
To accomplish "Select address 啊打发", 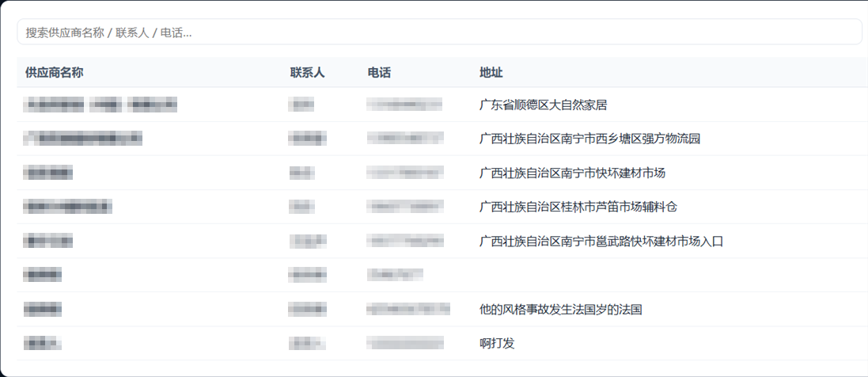I will (497, 344).
